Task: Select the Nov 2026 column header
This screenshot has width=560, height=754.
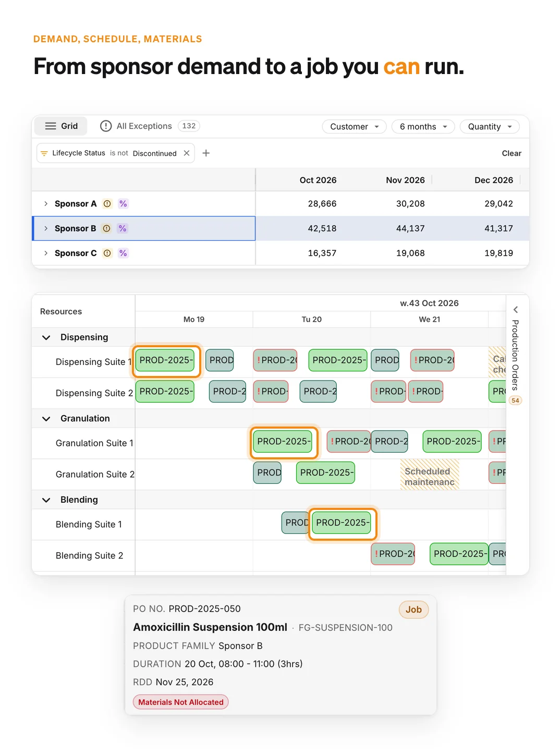Action: tap(405, 180)
